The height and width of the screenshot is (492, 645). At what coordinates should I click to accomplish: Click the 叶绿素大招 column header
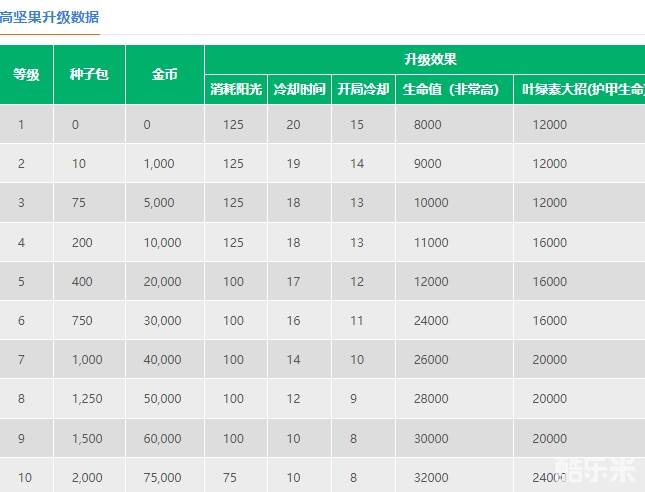tap(582, 89)
